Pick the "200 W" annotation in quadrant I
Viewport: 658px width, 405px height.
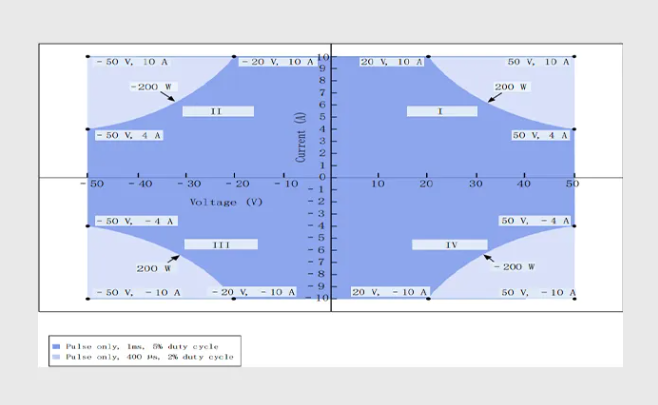510,87
